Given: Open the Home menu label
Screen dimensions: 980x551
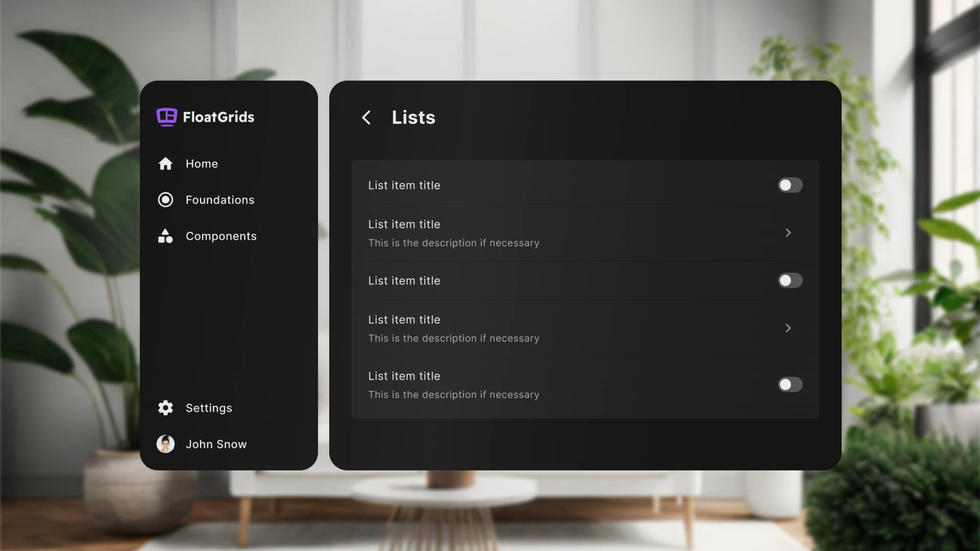Looking at the screenshot, I should click(202, 164).
